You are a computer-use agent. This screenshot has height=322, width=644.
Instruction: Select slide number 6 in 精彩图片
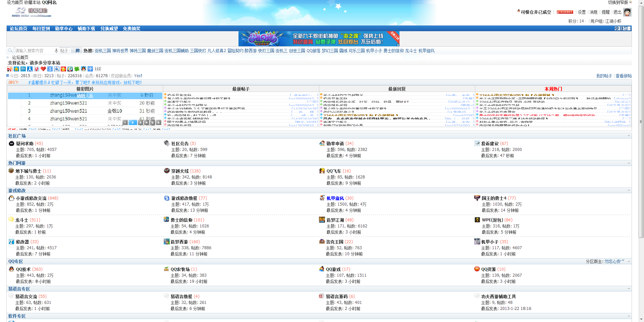point(158,123)
